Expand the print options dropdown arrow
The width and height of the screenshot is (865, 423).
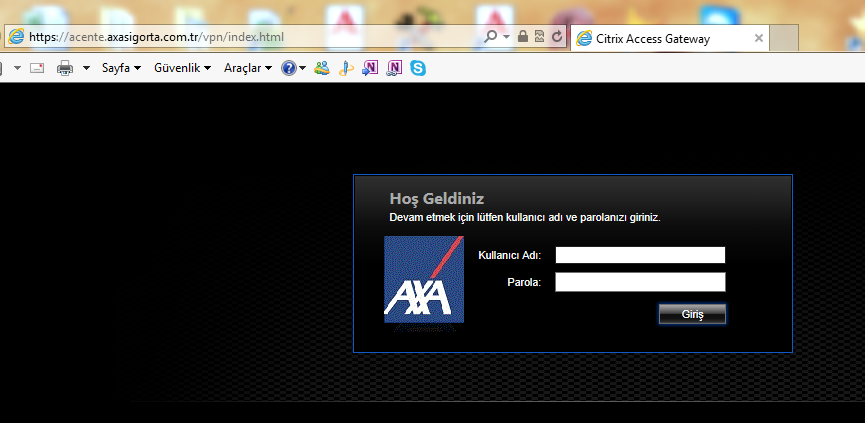pyautogui.click(x=86, y=68)
